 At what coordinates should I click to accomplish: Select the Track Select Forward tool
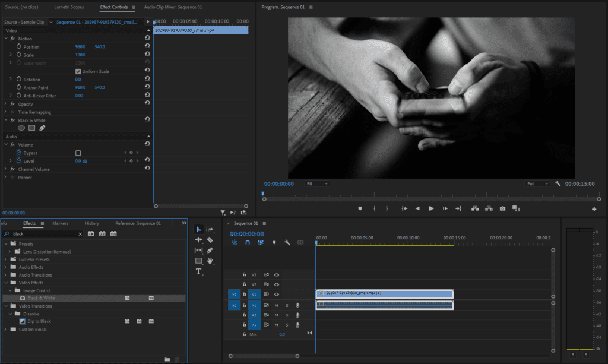pyautogui.click(x=210, y=229)
